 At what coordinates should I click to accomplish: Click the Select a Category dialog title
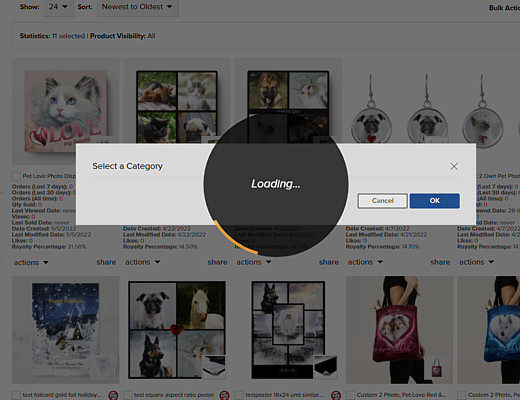[x=127, y=166]
